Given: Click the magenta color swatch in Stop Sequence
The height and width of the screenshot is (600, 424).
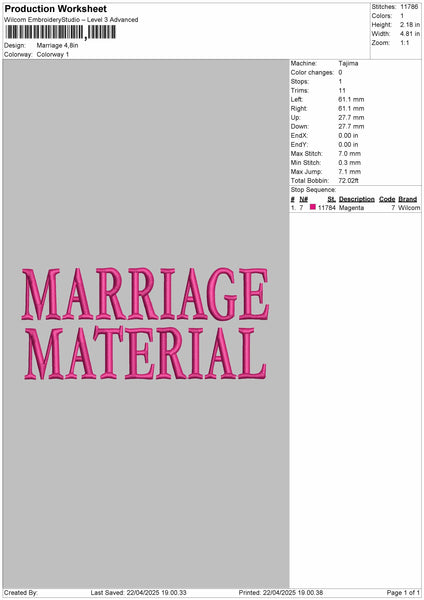Looking at the screenshot, I should click(x=313, y=207).
